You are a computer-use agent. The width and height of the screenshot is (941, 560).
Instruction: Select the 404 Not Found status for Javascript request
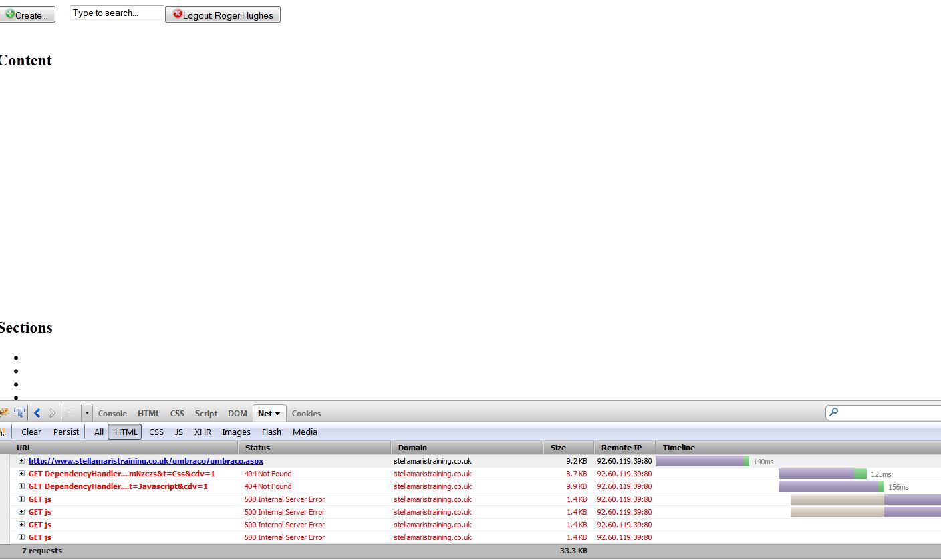coord(268,486)
